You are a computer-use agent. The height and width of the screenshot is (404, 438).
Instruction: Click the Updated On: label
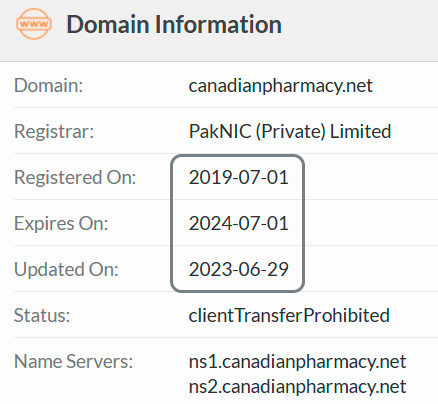(x=66, y=269)
